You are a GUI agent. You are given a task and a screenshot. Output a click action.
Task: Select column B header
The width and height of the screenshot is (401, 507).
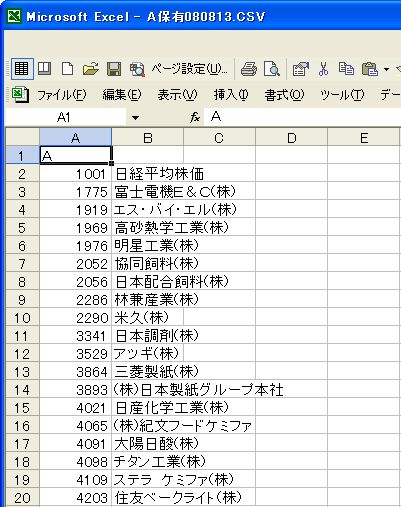148,137
